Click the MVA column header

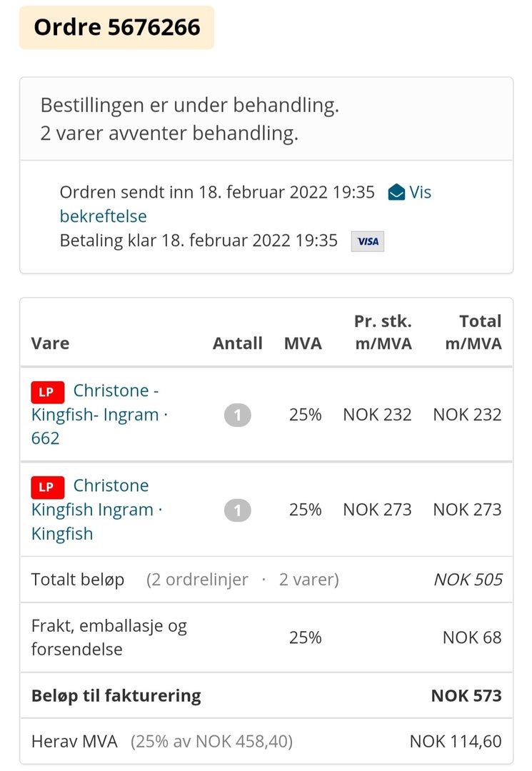click(303, 343)
